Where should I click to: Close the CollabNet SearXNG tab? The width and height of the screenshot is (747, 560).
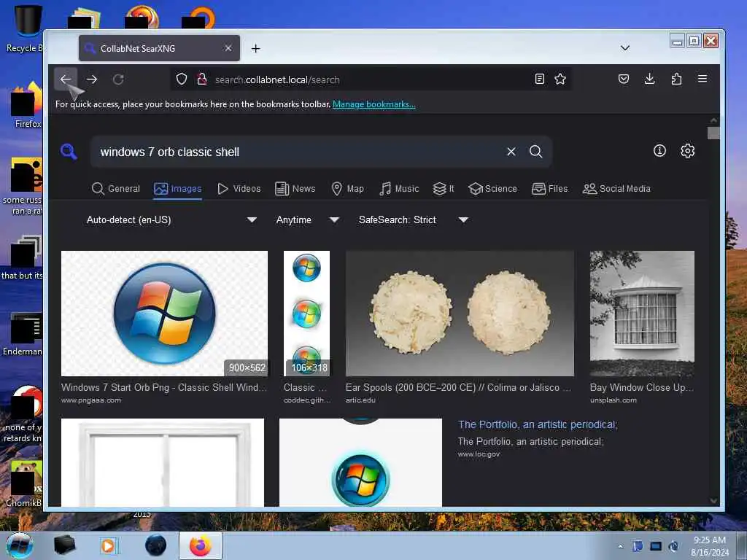[x=228, y=48]
